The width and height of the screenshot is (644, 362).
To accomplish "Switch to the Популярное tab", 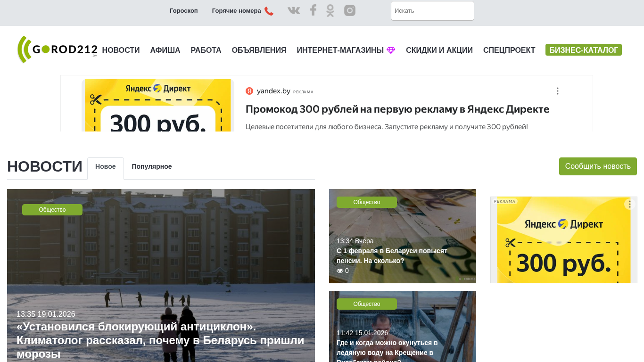I will click(x=152, y=167).
